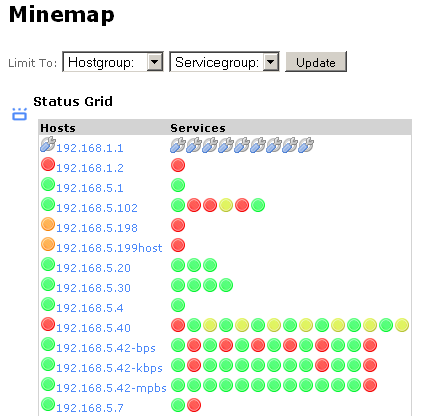Click the orange host status icon for 192.168.5.198
Screen dimensions: 430x416
coord(48,224)
